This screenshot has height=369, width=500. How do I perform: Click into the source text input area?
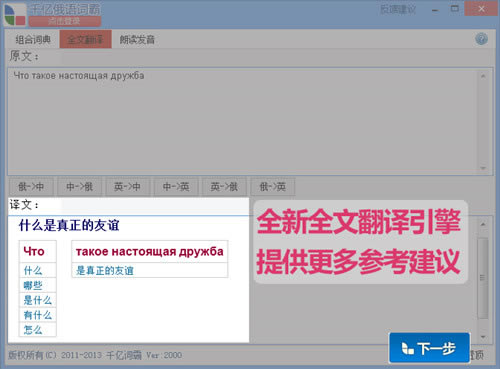tap(243, 122)
